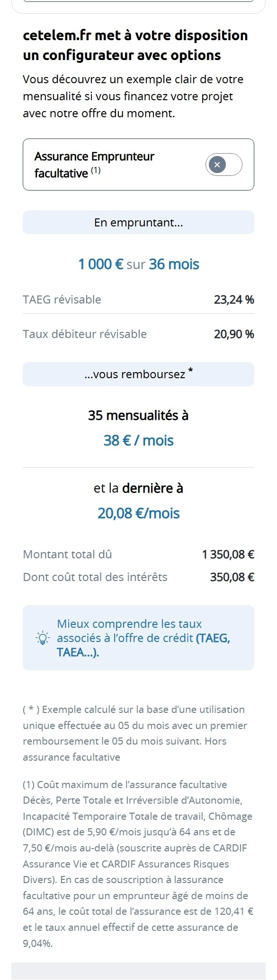Click the Montant total dû 1 350,08 € value
This screenshot has width=277, height=980.
point(228,554)
